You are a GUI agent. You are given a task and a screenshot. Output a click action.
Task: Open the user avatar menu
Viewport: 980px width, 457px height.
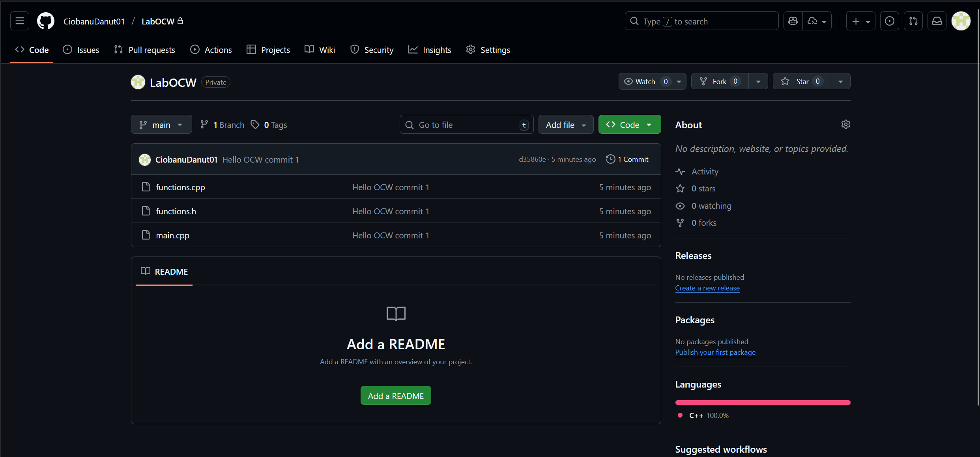pyautogui.click(x=961, y=21)
